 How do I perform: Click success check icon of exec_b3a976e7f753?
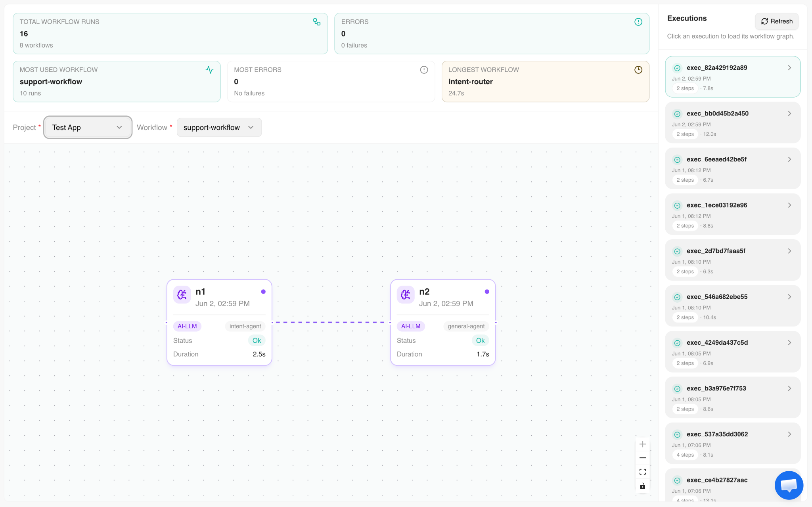(x=678, y=389)
